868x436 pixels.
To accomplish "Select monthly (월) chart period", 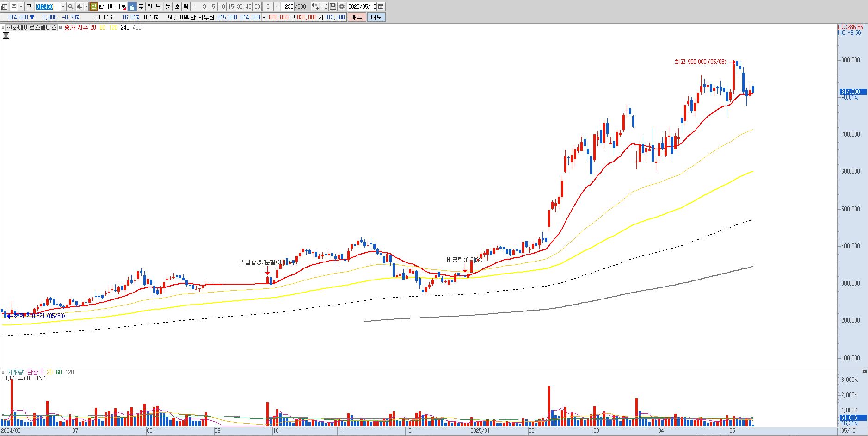I will pos(150,6).
